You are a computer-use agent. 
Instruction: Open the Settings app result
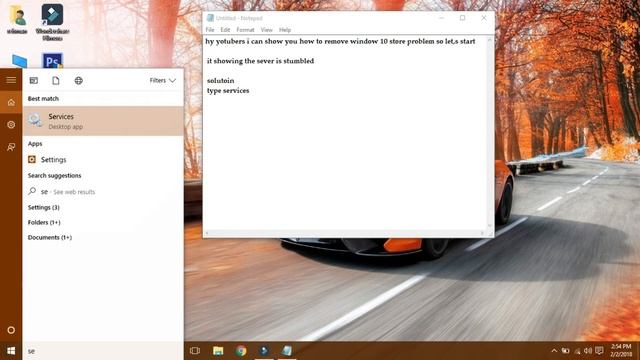click(103, 160)
